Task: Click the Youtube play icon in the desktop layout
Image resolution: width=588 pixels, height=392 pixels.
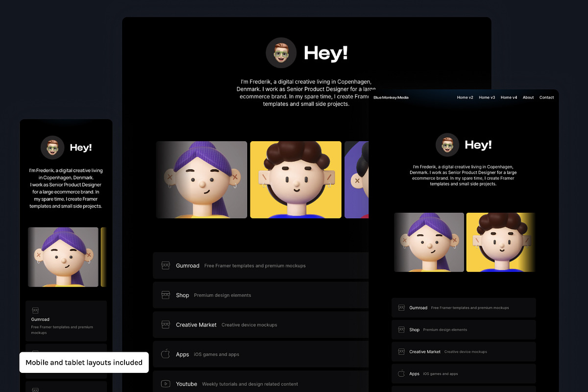Action: click(x=166, y=384)
